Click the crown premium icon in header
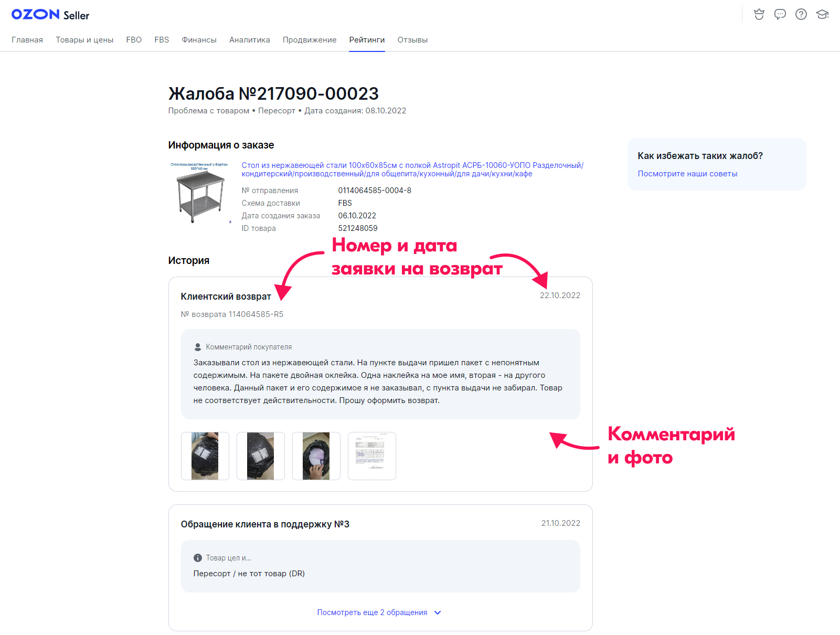This screenshot has width=840, height=635. point(759,14)
